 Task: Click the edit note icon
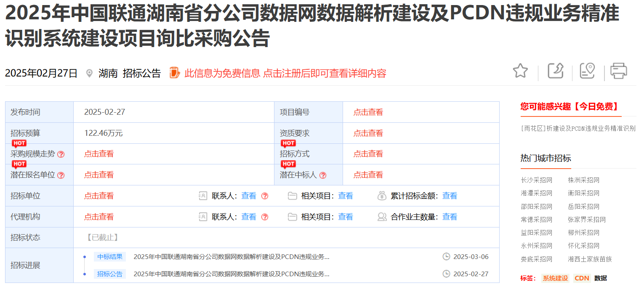(555, 71)
